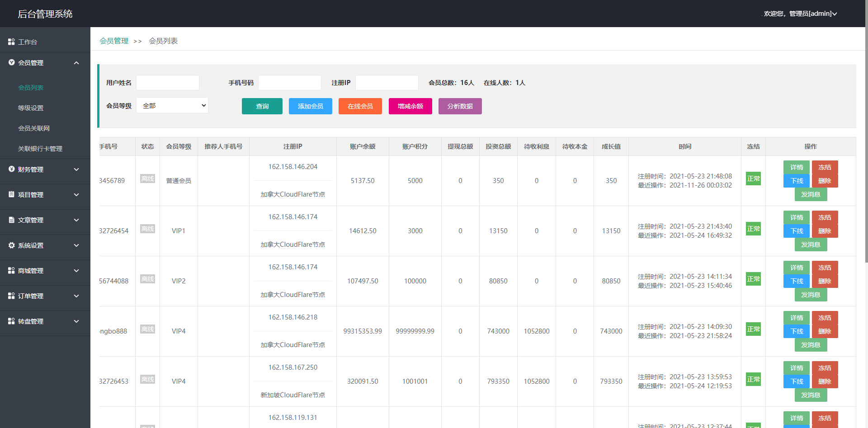868x428 pixels.
Task: Click the 正常 status badge for ngbo888
Action: point(753,329)
